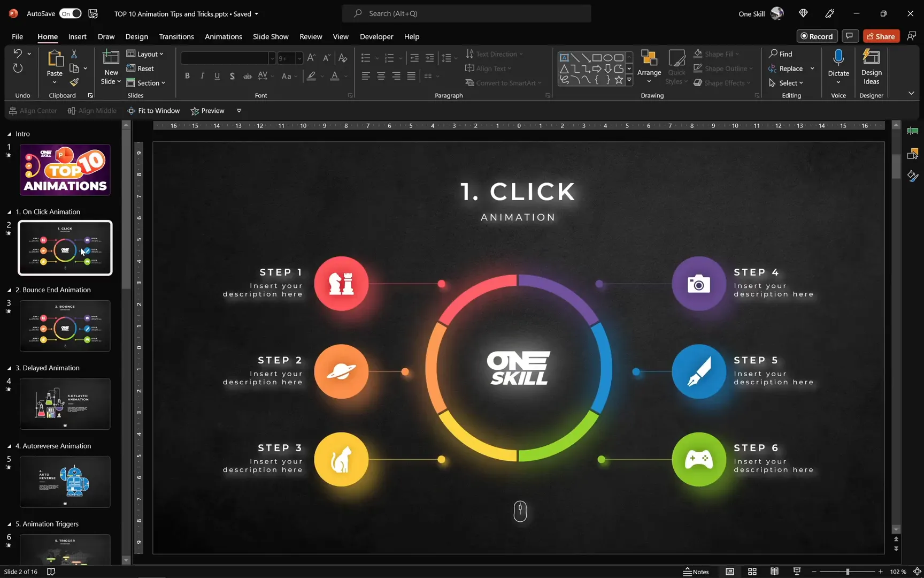Click the Redo icon
The width and height of the screenshot is (924, 578).
pyautogui.click(x=18, y=69)
